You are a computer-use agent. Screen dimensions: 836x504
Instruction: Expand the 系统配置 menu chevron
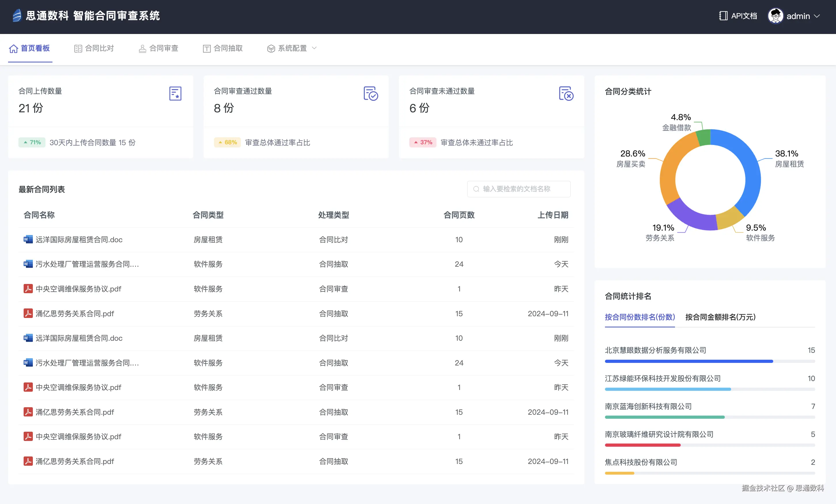pos(314,48)
